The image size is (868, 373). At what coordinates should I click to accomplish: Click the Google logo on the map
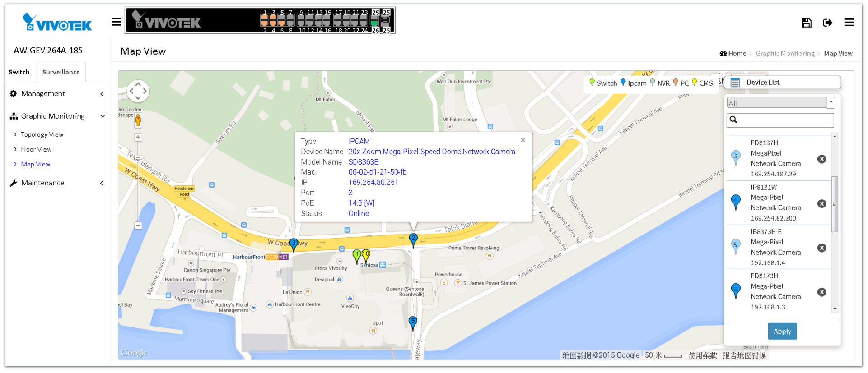(x=134, y=353)
